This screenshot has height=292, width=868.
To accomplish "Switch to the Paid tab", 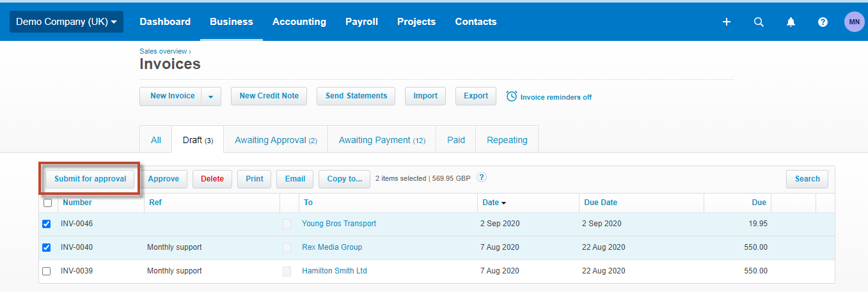I will point(456,140).
